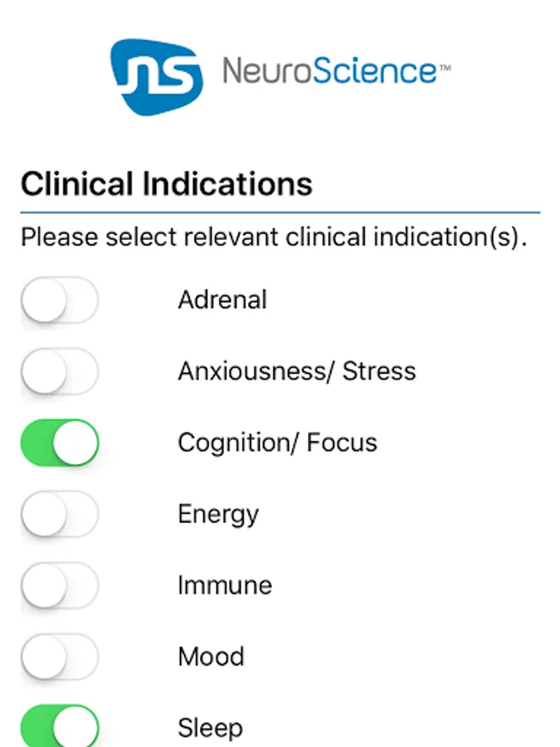
Task: Click the NeuroScience wordmark text
Action: 329,71
